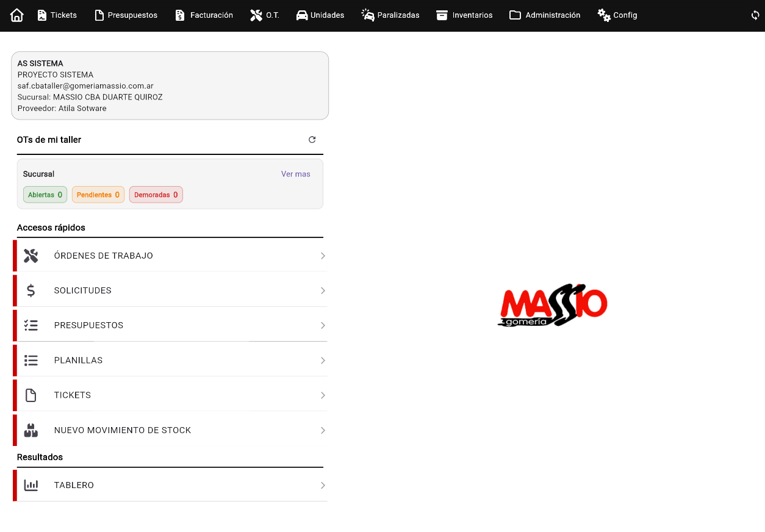
Task: Click the chevron on Planillas row
Action: [x=323, y=361]
